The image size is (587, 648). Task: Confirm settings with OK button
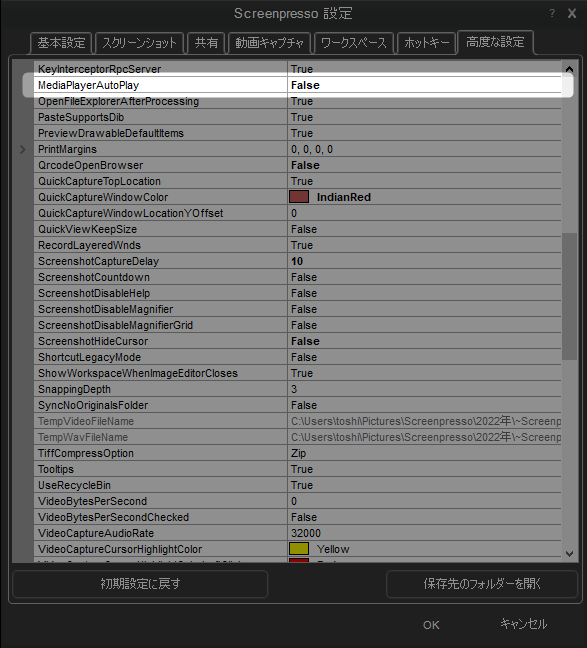point(431,625)
